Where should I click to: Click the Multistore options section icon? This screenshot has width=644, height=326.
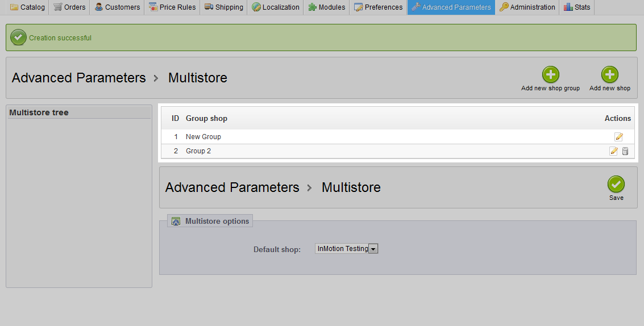pos(176,221)
